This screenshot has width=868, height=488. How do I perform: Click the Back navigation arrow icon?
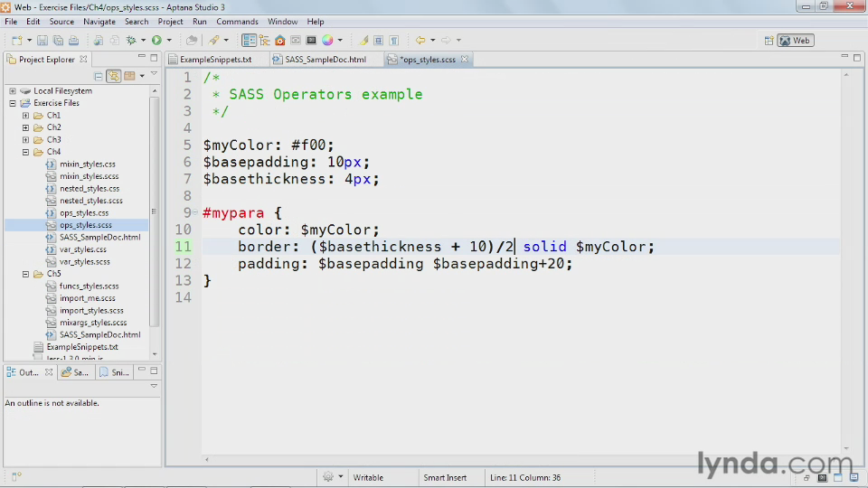click(x=420, y=41)
